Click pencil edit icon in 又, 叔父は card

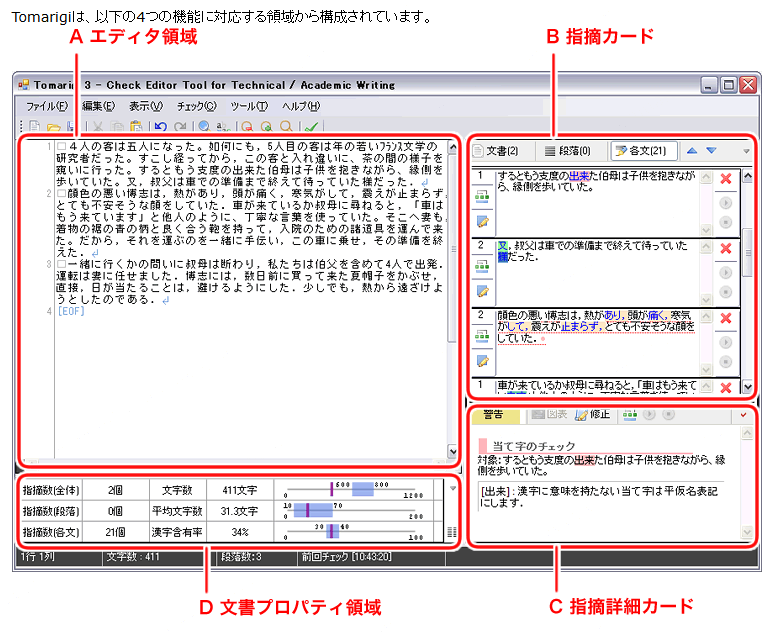[483, 291]
